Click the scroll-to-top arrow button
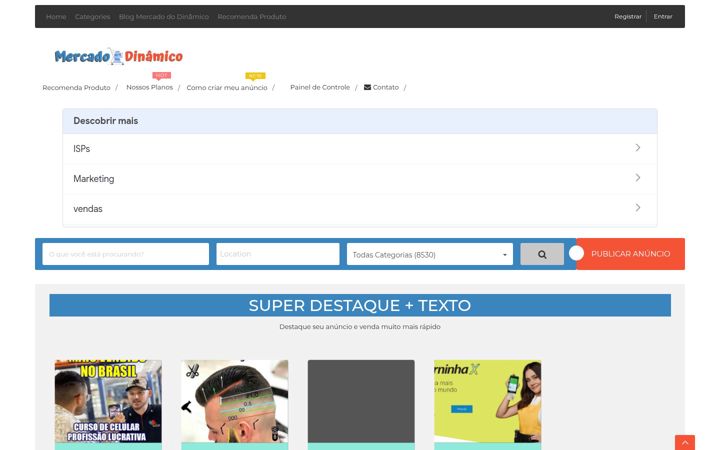The width and height of the screenshot is (720, 450). [x=685, y=442]
